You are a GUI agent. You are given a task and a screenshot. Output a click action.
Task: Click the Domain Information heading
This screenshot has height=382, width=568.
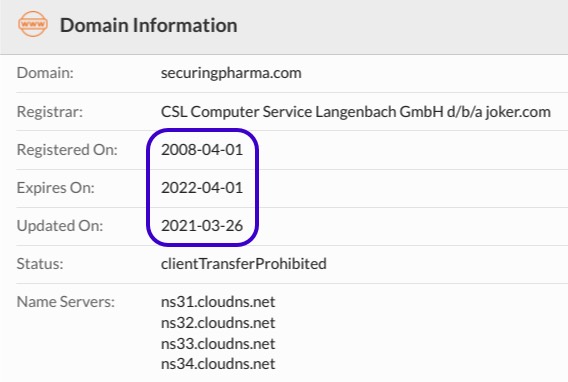tap(149, 25)
